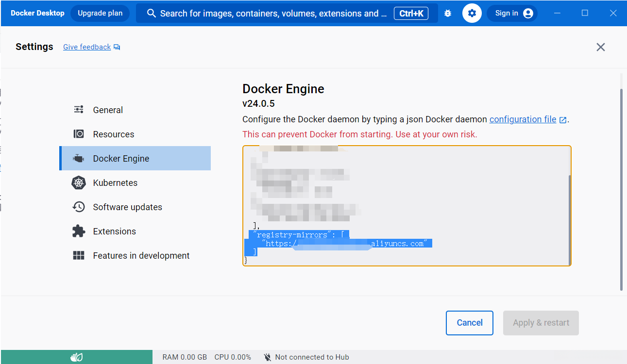Click the Sign in button
This screenshot has height=364, width=627.
point(513,14)
